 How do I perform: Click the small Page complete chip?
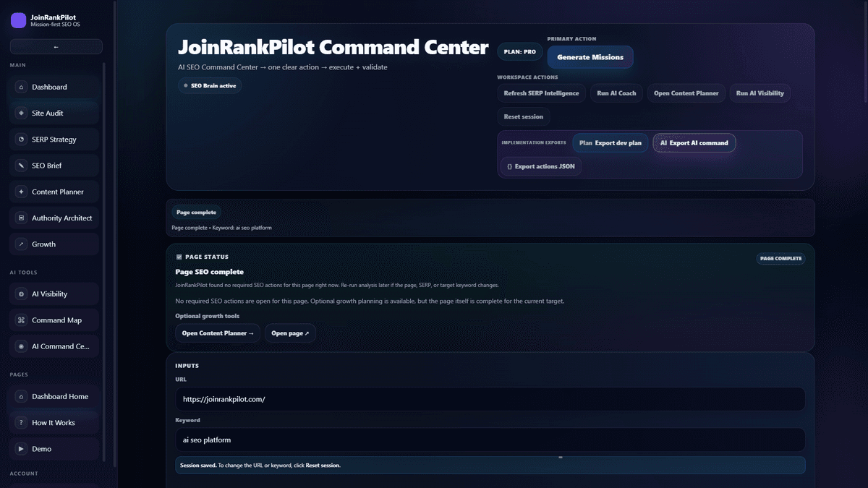(196, 213)
